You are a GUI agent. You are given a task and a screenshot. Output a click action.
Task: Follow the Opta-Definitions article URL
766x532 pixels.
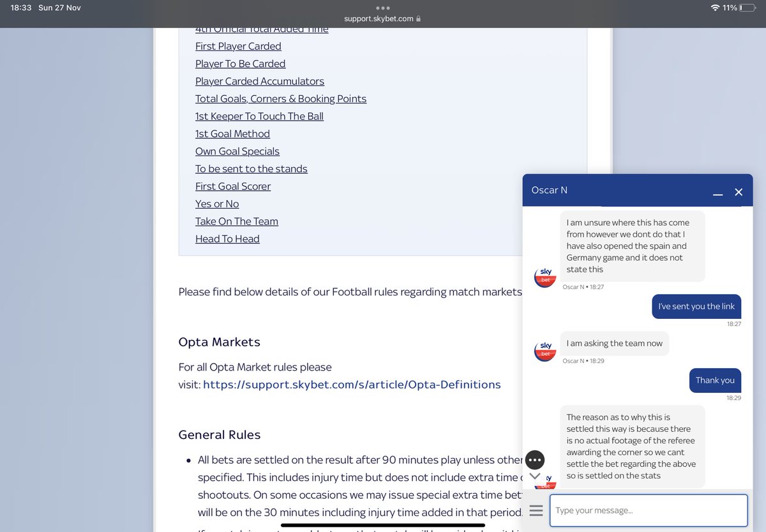click(352, 385)
